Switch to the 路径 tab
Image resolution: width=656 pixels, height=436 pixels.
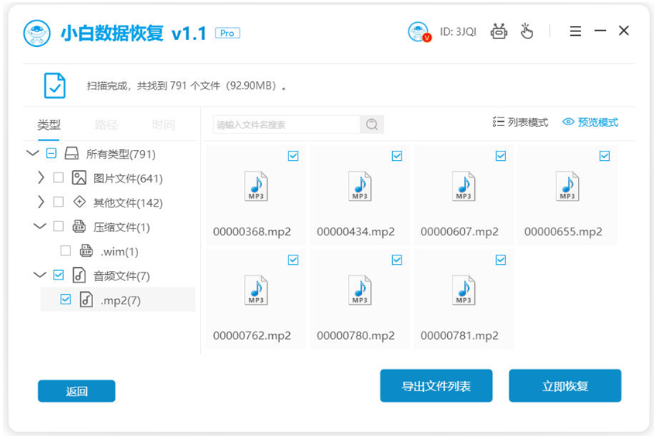106,125
